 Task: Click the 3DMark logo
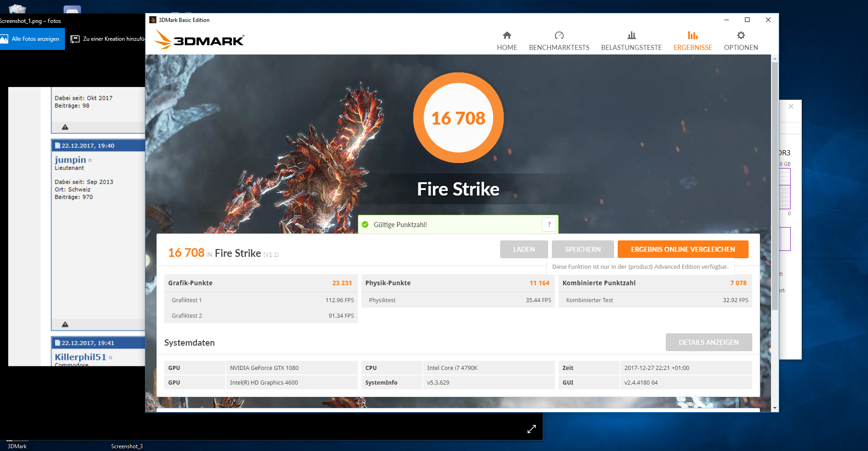coord(199,40)
